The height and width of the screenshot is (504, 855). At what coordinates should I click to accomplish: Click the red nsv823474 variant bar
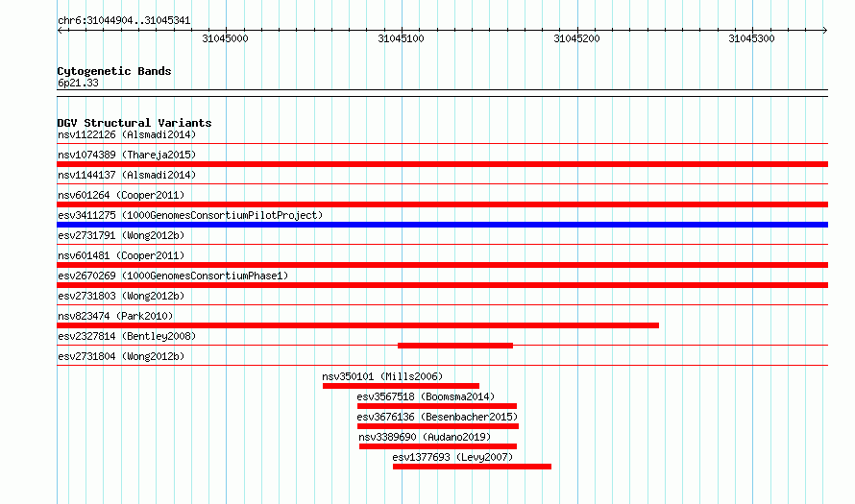(357, 325)
